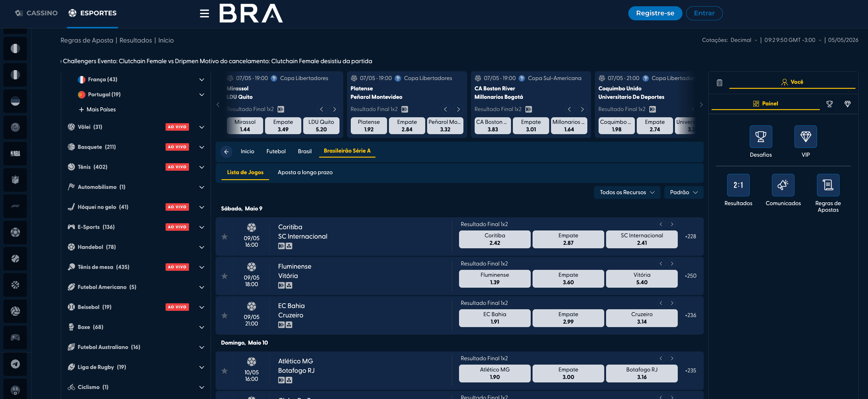Previous market arrow on CA Boston River card
The image size is (868, 399).
tap(569, 109)
